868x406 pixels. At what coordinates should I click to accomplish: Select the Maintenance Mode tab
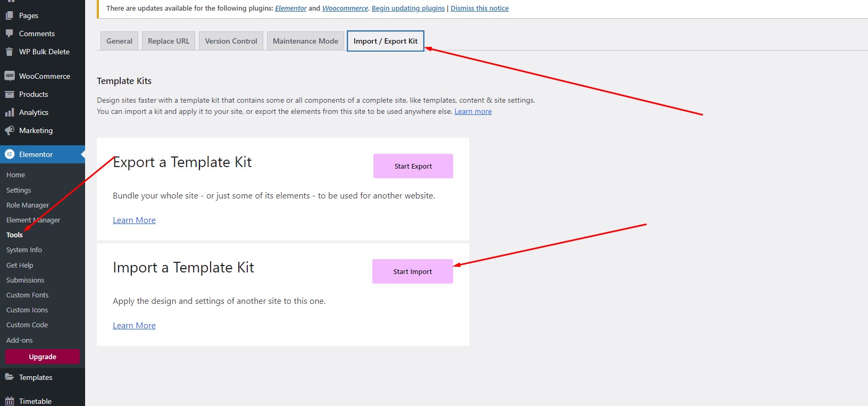pyautogui.click(x=305, y=41)
